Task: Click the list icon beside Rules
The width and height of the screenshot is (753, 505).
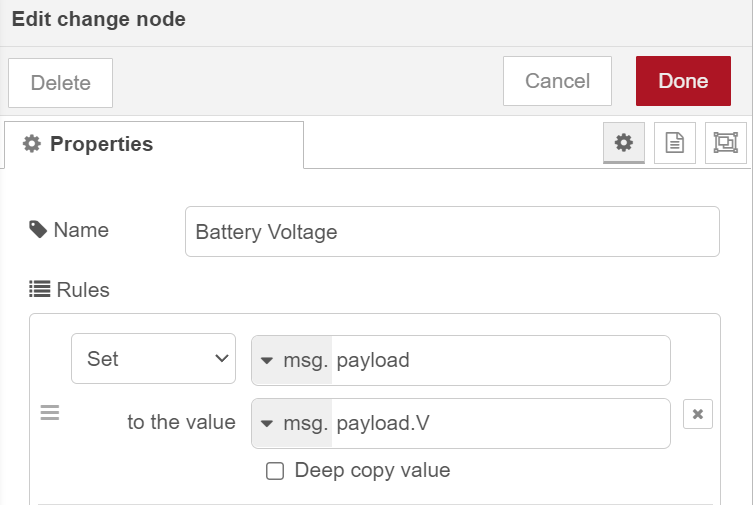Action: 39,290
